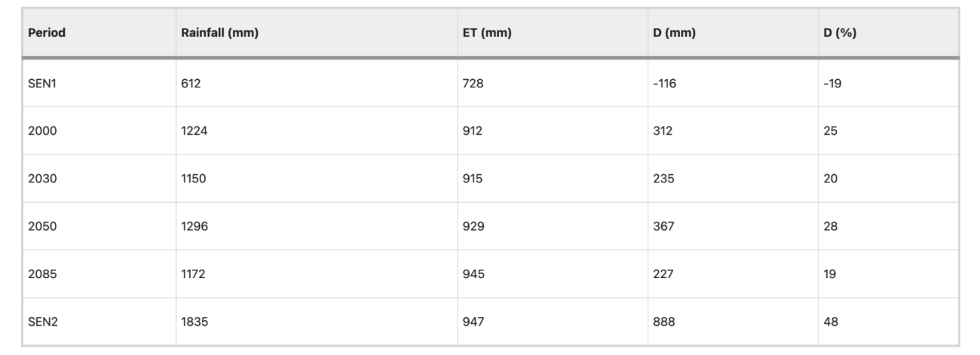Click rainfall value 1224
This screenshot has width=980, height=355.
(x=194, y=131)
